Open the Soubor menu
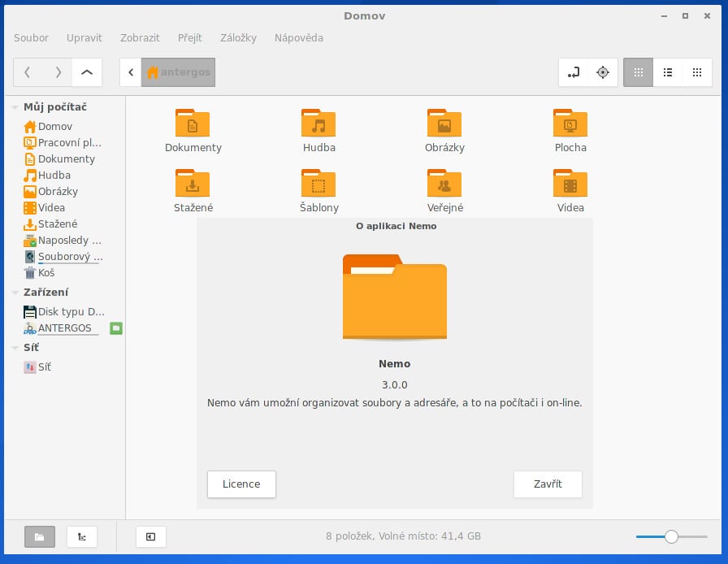728x564 pixels. 31,37
